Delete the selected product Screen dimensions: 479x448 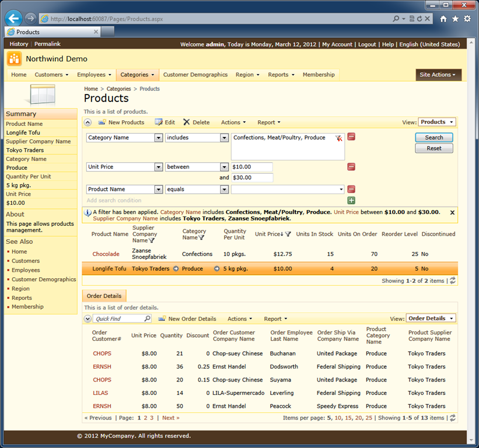(197, 123)
